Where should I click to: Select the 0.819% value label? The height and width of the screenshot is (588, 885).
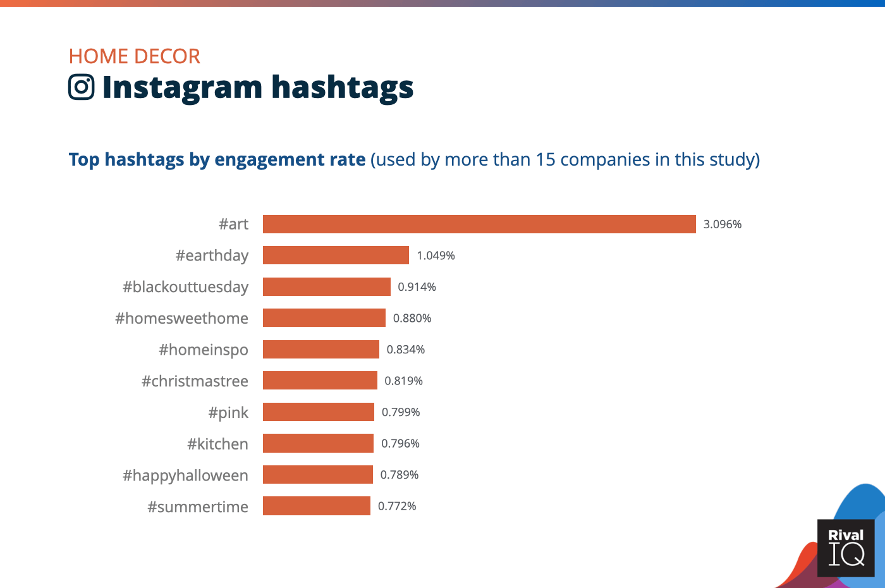(x=403, y=381)
